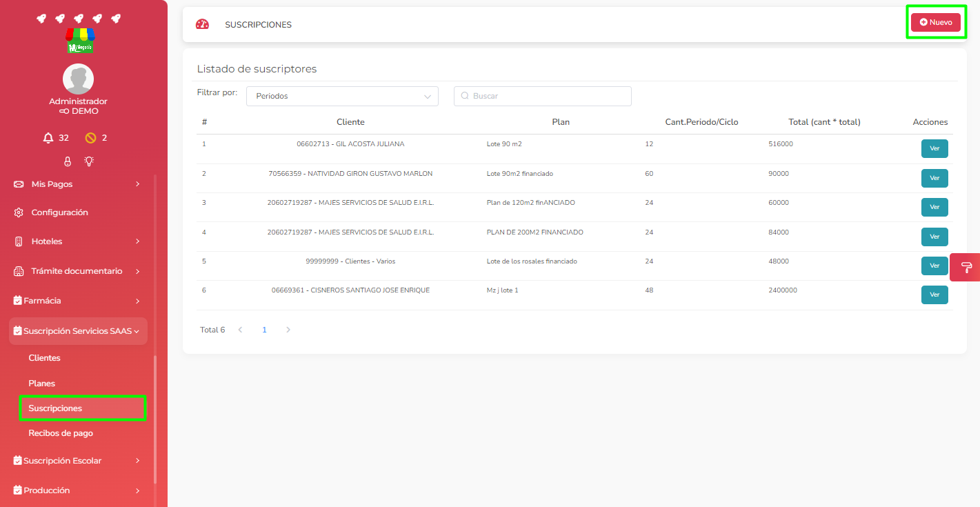Click Ver for Clientes - Varios row
Viewport: 980px width, 507px height.
click(x=934, y=266)
